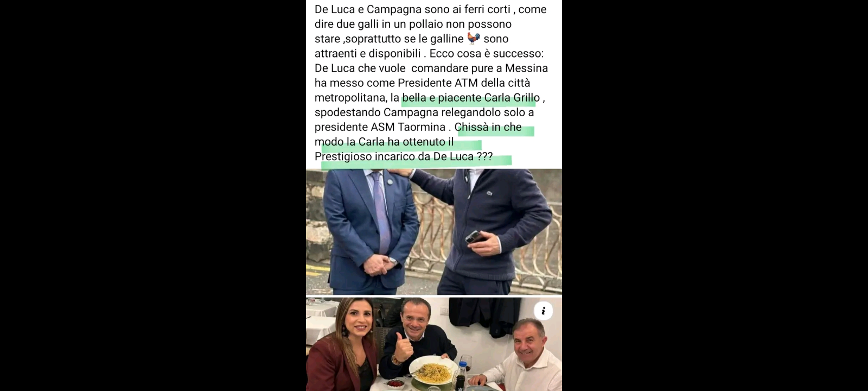Viewport: 868px width, 391px height.
Task: Click the crocodile logo on zip sweater
Action: 489,193
